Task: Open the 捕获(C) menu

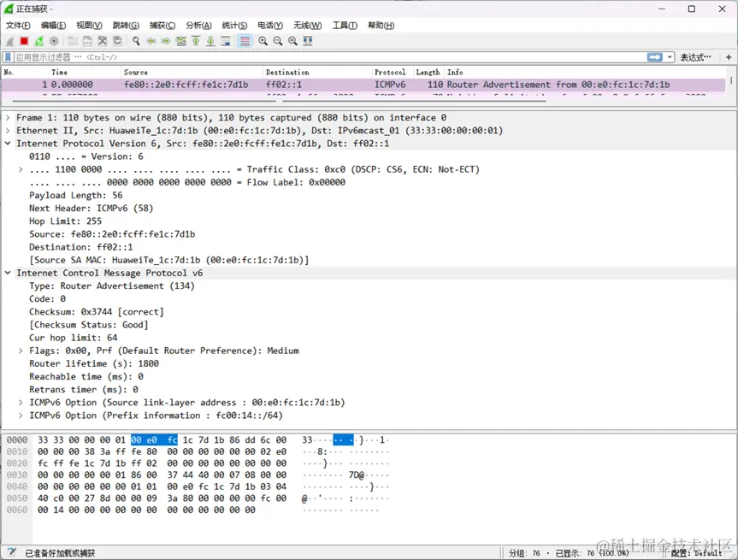Action: pos(162,26)
